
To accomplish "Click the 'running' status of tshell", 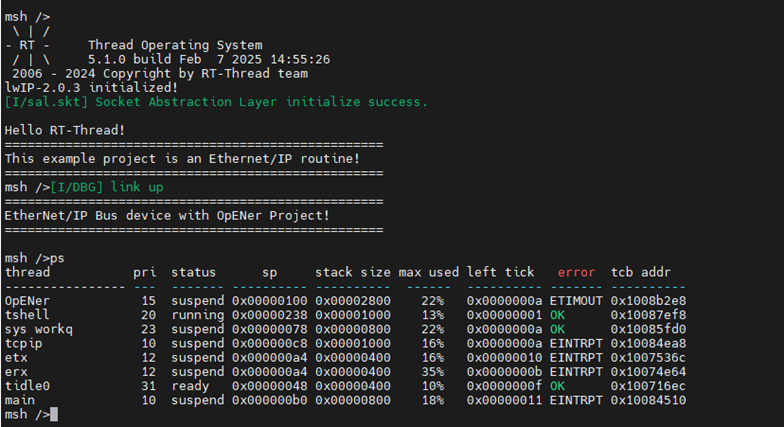I will pyautogui.click(x=198, y=315).
